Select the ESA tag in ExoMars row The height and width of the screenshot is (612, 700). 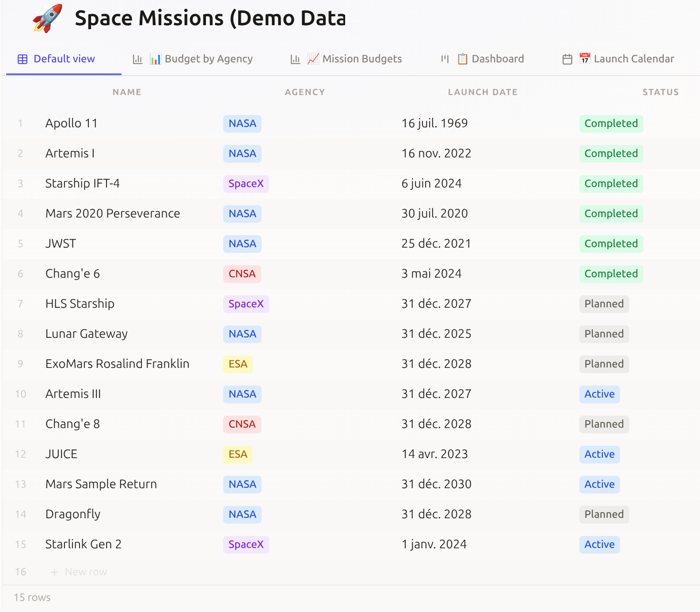click(238, 364)
